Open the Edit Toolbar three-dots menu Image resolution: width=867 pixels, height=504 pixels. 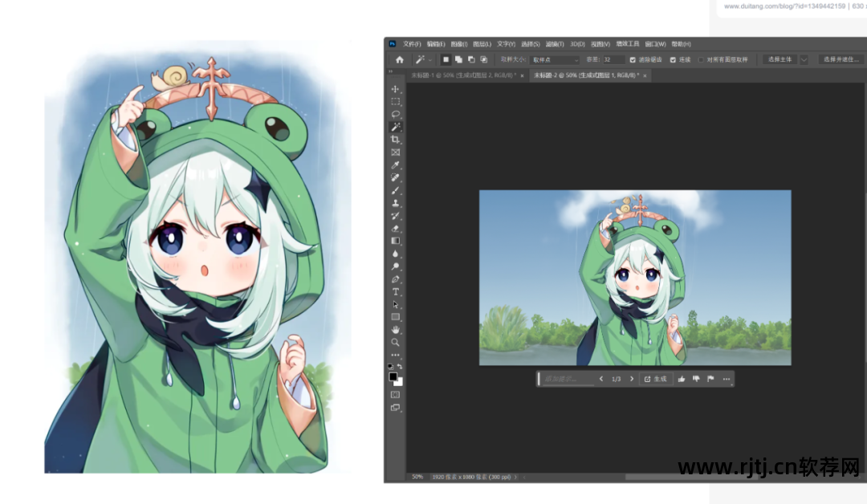click(395, 356)
